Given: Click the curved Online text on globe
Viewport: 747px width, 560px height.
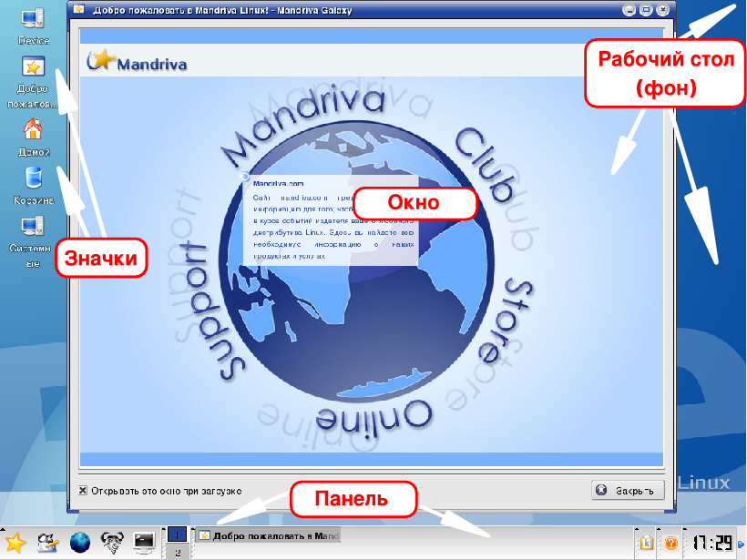Looking at the screenshot, I should tap(373, 419).
